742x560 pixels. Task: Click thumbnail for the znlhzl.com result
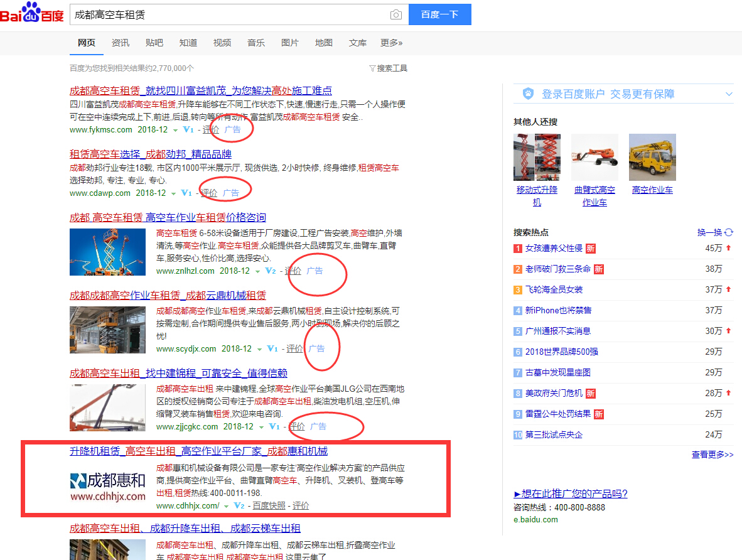point(107,252)
